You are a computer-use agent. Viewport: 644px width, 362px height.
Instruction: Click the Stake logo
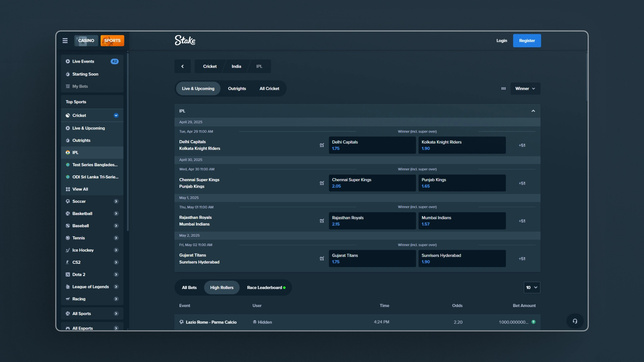(x=185, y=40)
